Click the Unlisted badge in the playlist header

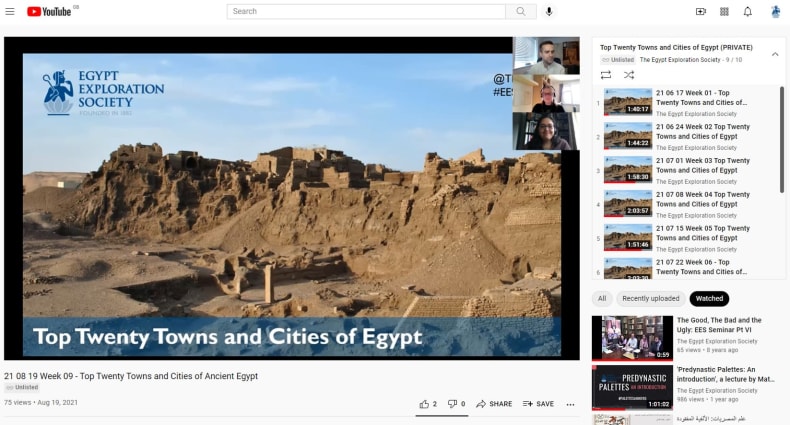[618, 59]
